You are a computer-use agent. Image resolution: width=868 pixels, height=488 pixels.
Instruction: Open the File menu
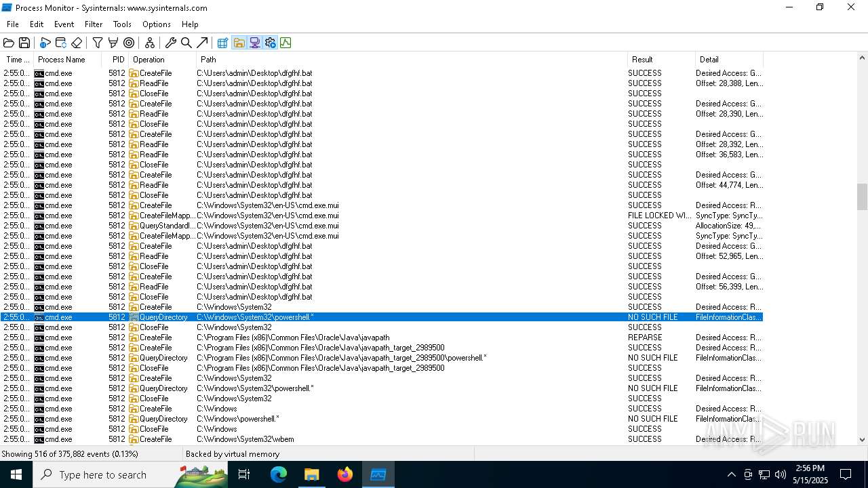(13, 24)
